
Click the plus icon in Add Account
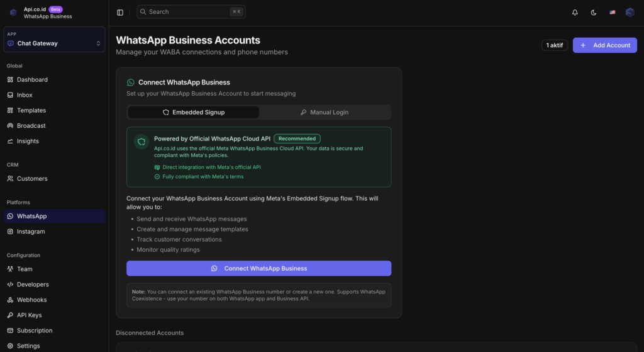tap(583, 45)
